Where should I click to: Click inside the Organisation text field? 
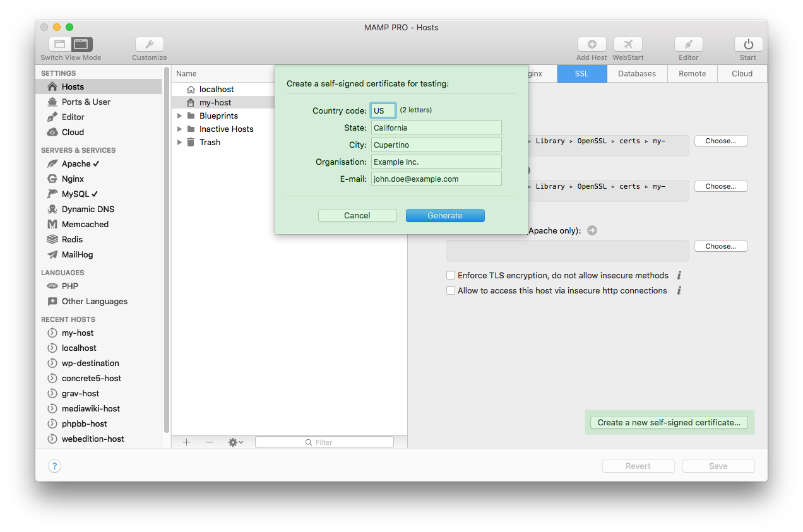click(436, 162)
